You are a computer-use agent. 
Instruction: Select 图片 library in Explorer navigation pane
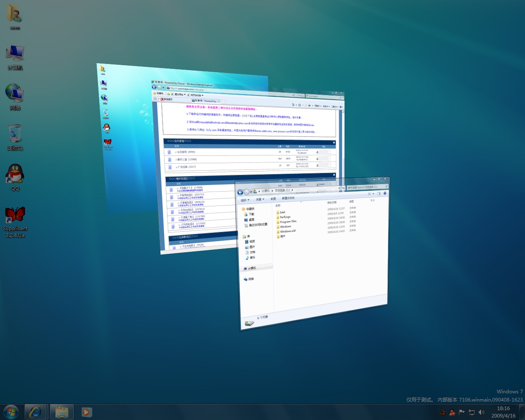point(250,247)
